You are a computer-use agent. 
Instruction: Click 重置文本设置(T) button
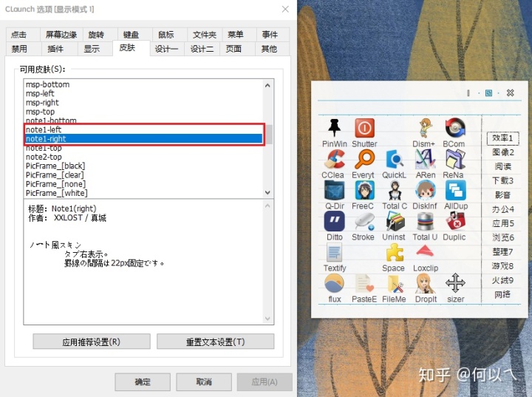215,342
